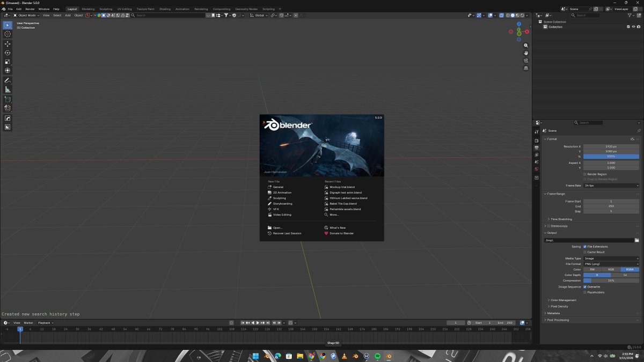Open the Tool properties tab
This screenshot has width=644, height=362.
[537, 132]
